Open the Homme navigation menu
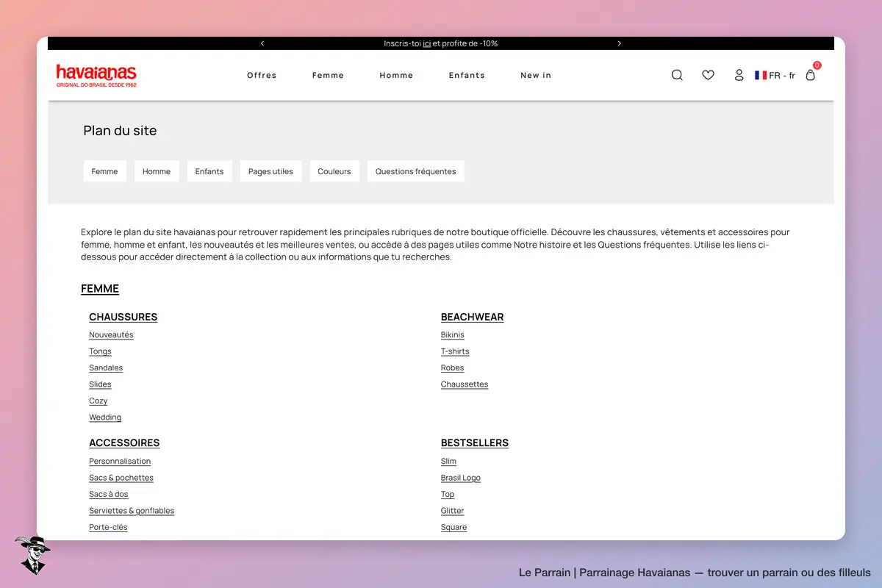Image resolution: width=882 pixels, height=588 pixels. point(396,75)
